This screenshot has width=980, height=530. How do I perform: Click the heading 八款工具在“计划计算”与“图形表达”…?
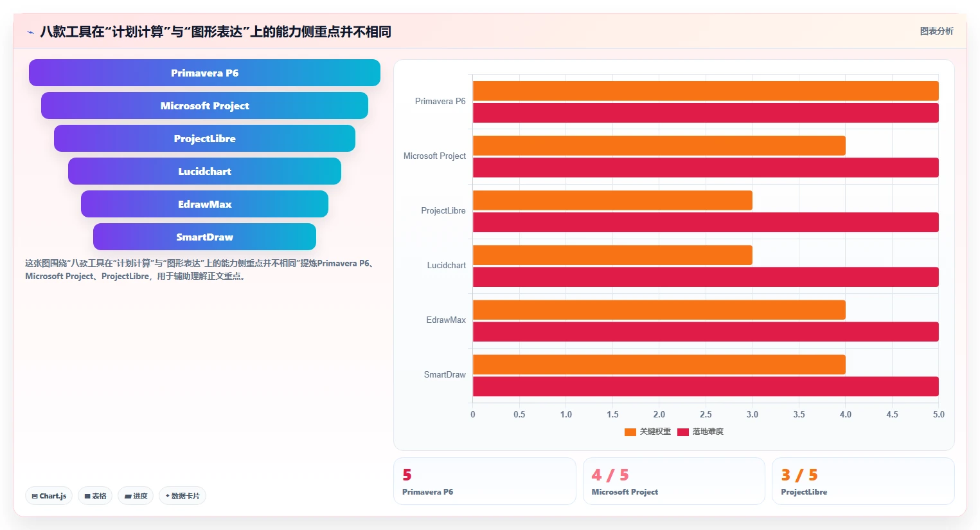click(x=215, y=32)
